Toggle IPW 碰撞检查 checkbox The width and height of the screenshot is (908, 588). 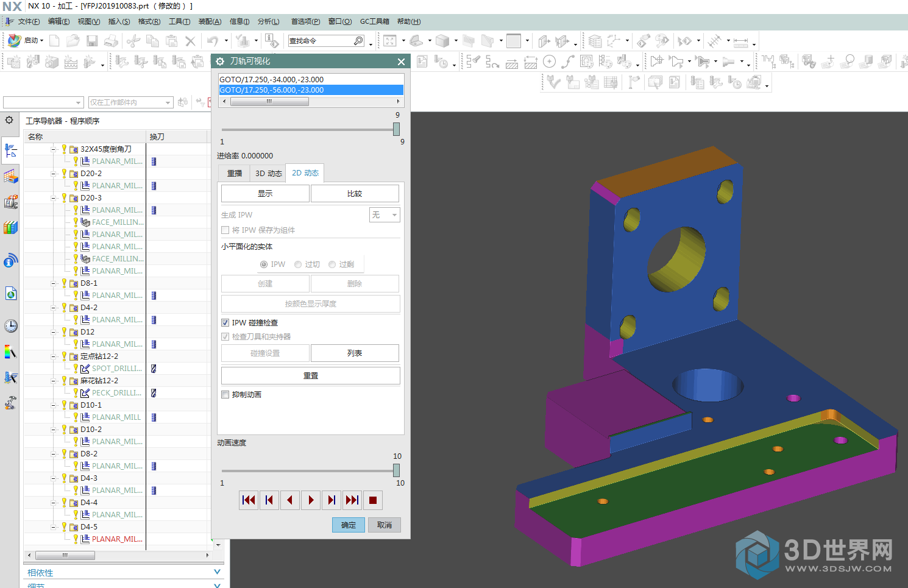[225, 323]
